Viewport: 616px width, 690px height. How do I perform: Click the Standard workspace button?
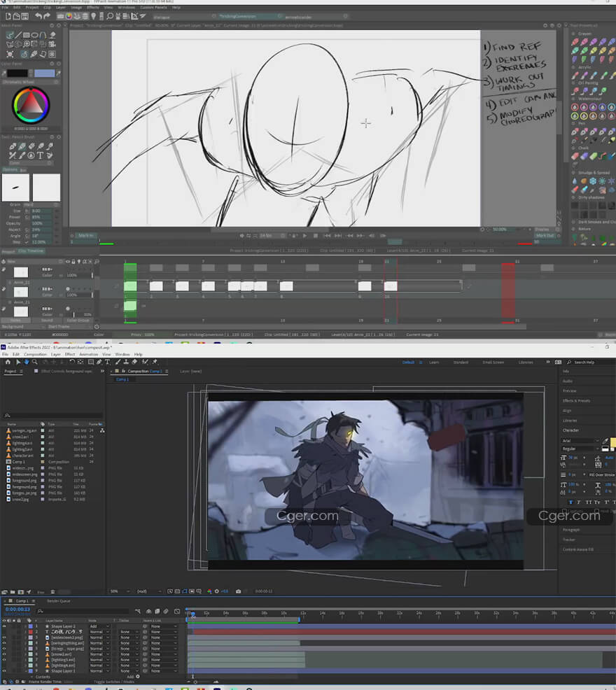461,362
